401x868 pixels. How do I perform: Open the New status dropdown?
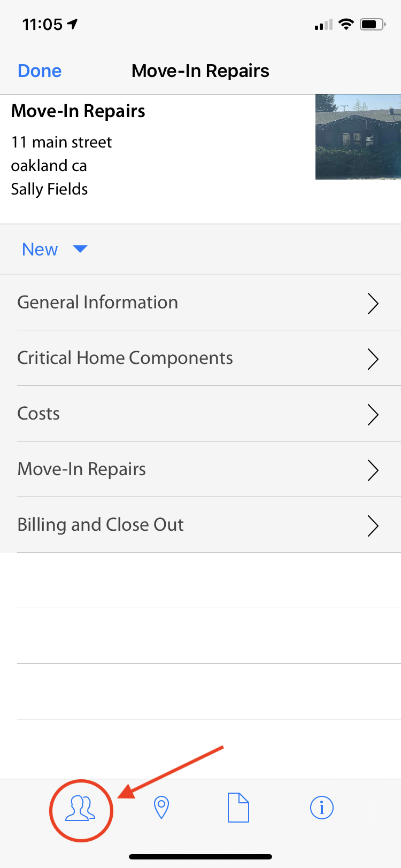point(40,249)
